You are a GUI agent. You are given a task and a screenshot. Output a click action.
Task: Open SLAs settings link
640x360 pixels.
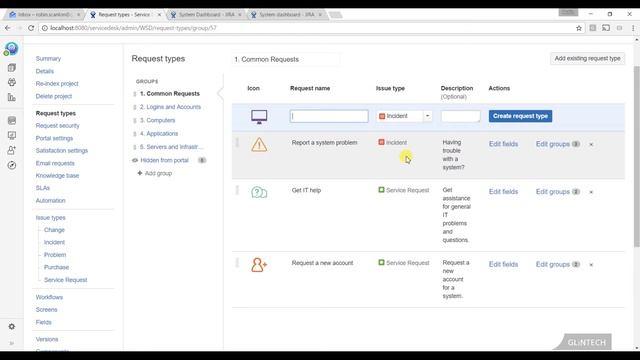[x=43, y=188]
